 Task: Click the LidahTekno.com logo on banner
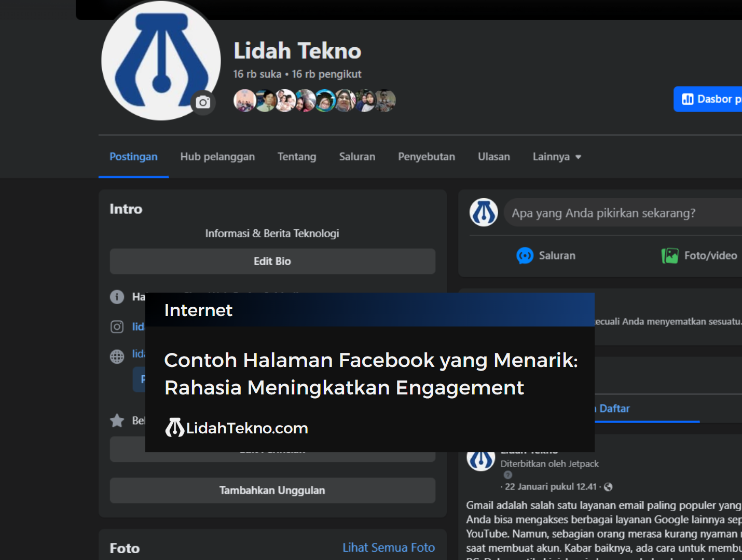point(237,428)
